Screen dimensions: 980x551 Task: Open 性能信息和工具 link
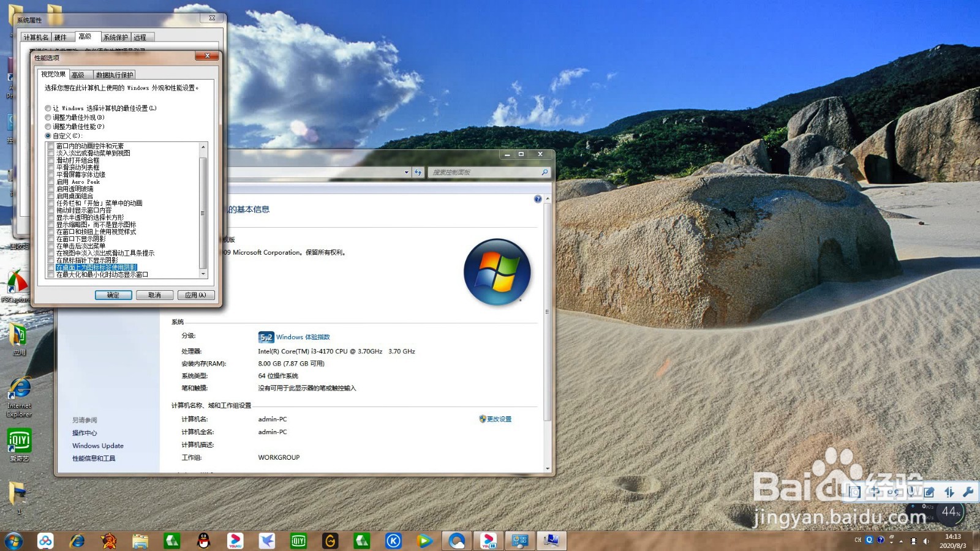94,459
